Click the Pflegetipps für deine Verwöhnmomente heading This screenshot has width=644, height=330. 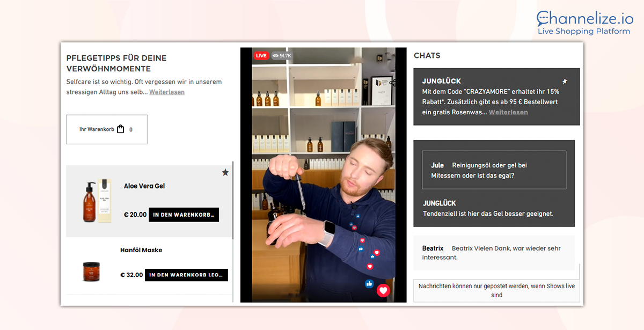coord(116,63)
